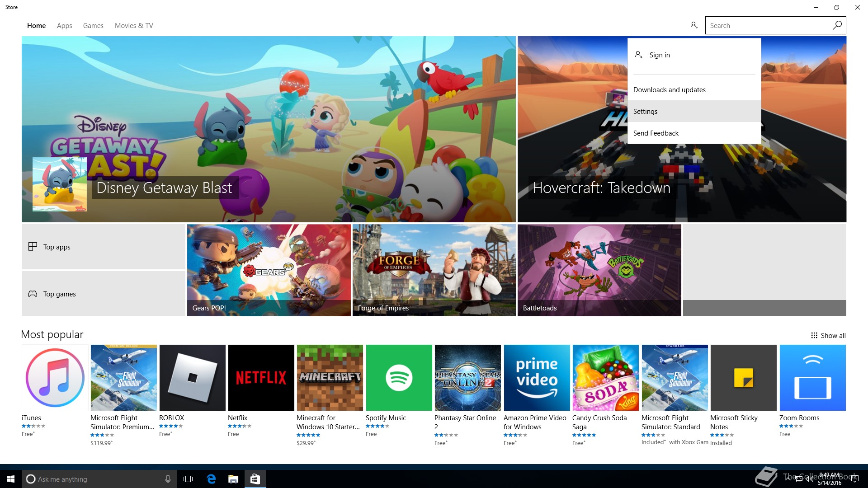The width and height of the screenshot is (868, 488).
Task: Click the Most popular heading
Action: point(52,334)
